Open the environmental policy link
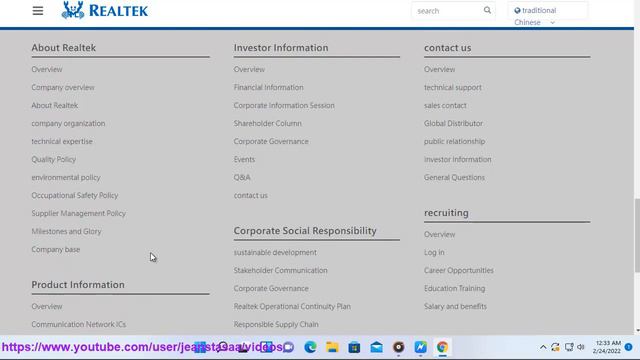Screen dimensions: 640x360 tap(66, 177)
